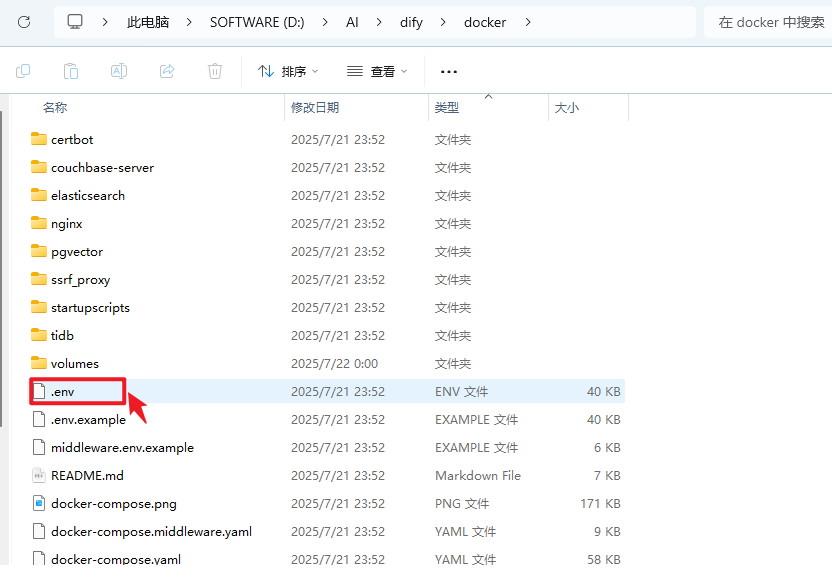
Task: Click the computer icon in the breadcrumb bar
Action: pos(75,21)
